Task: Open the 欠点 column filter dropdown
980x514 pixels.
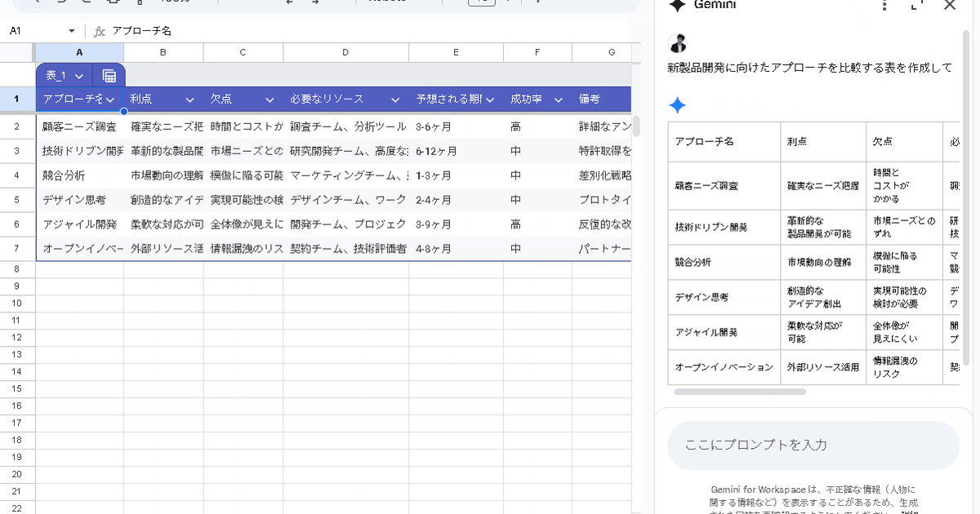Action: 269,100
